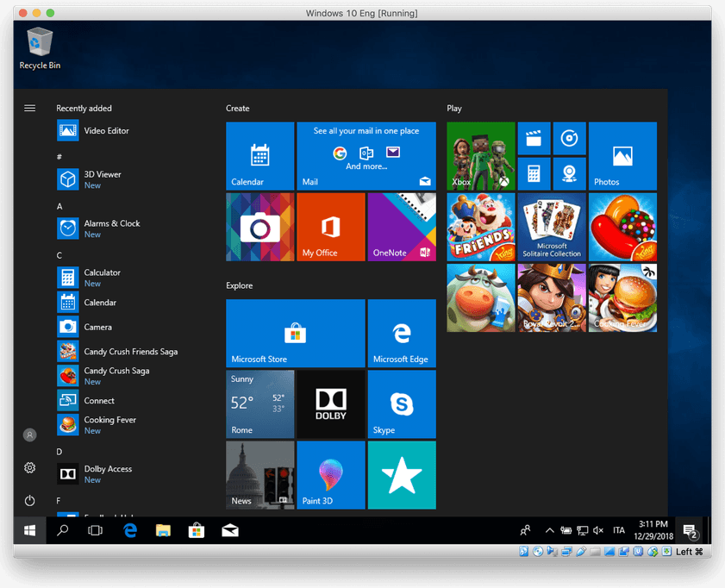Open the small Maps webcam-pin tile
The height and width of the screenshot is (588, 725).
(570, 174)
